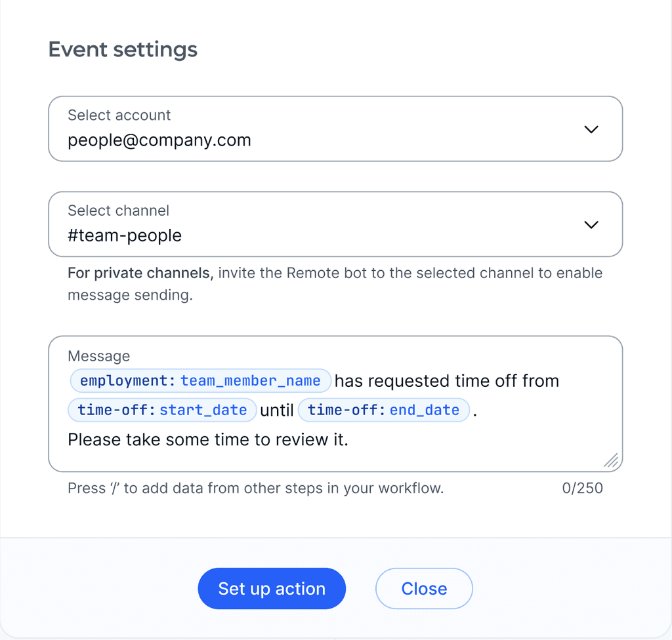This screenshot has height=640, width=672.
Task: Click the "has requested time off from" text
Action: (x=447, y=381)
